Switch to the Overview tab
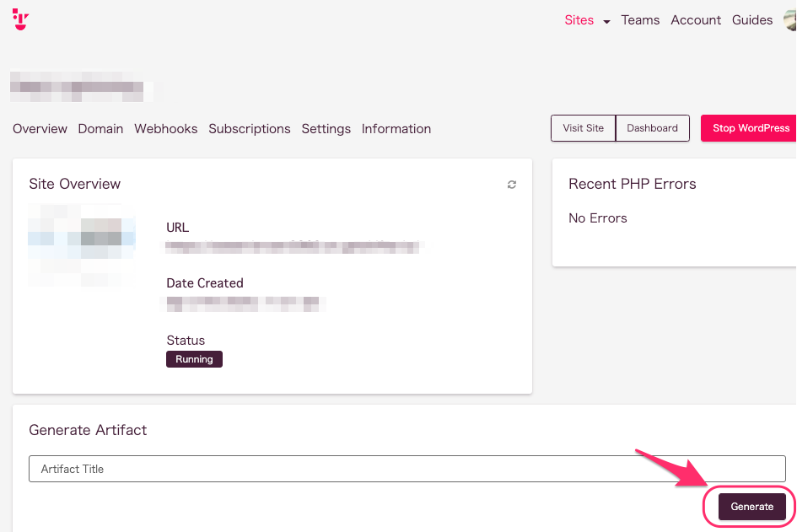The image size is (797, 532). point(40,128)
